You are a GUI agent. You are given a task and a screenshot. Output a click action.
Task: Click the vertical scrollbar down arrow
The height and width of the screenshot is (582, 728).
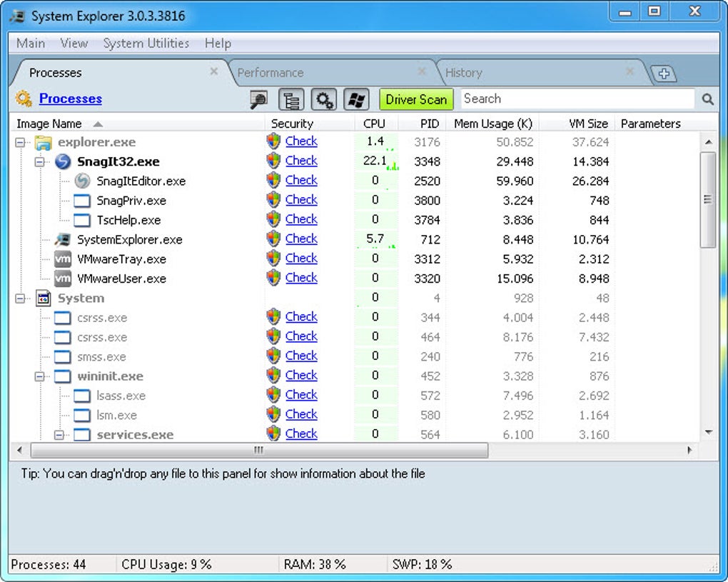(709, 433)
